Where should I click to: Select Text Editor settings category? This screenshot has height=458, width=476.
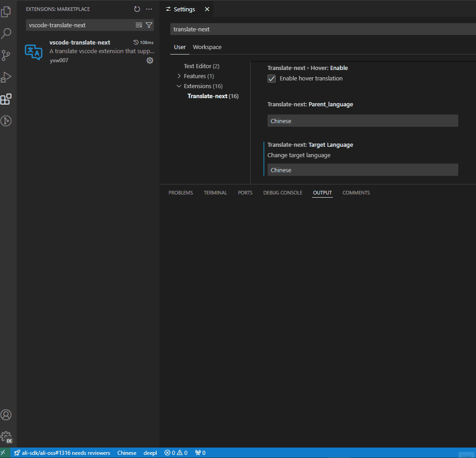tap(202, 66)
